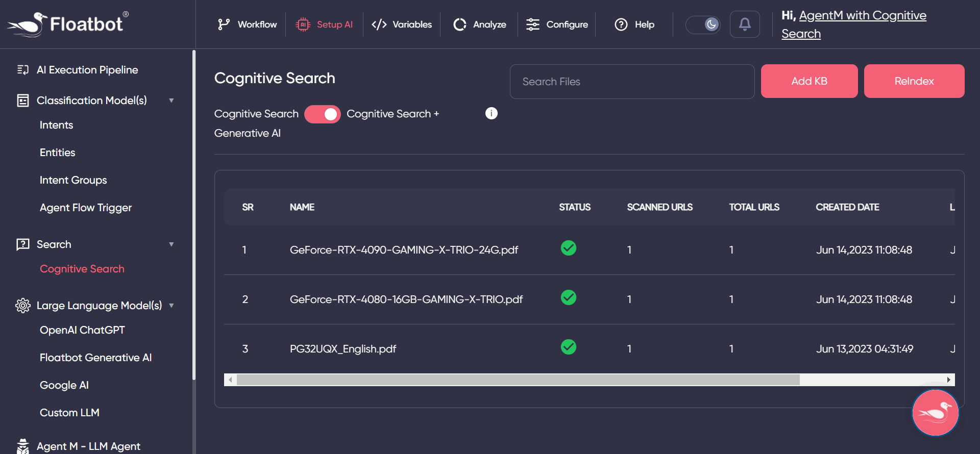980x454 pixels.
Task: Click the Analyze circular icon
Action: tap(460, 24)
